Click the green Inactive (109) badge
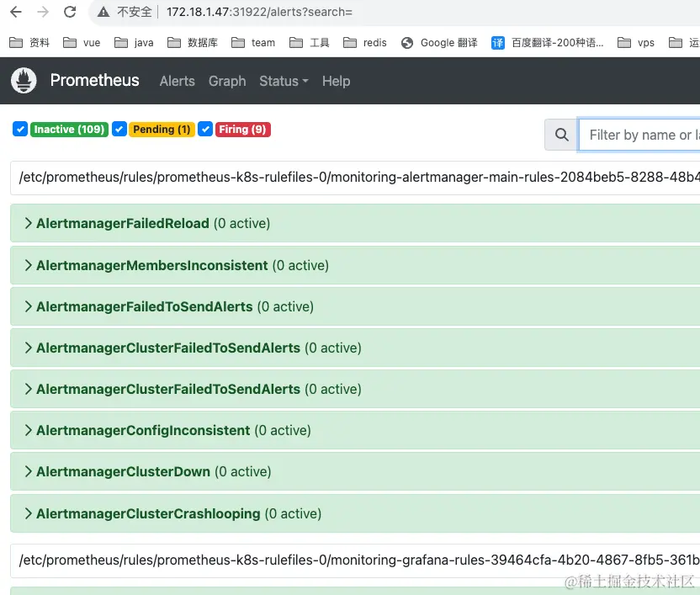Viewport: 700px width, 595px height. [x=69, y=129]
